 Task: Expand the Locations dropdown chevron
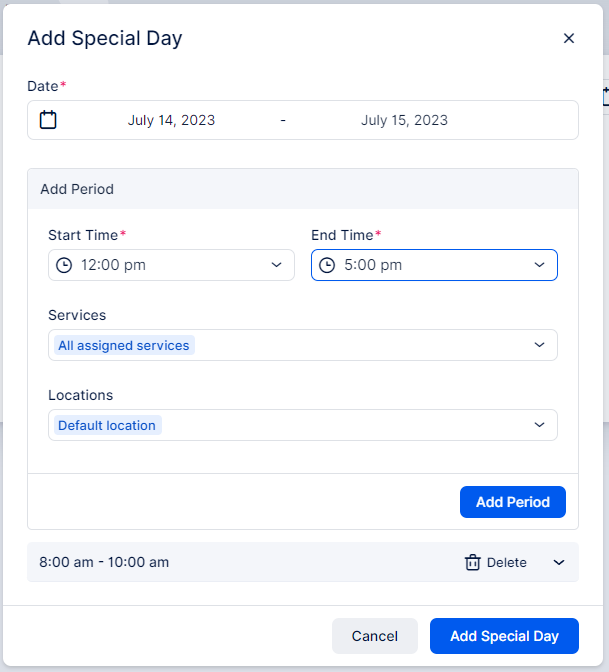[x=540, y=424]
